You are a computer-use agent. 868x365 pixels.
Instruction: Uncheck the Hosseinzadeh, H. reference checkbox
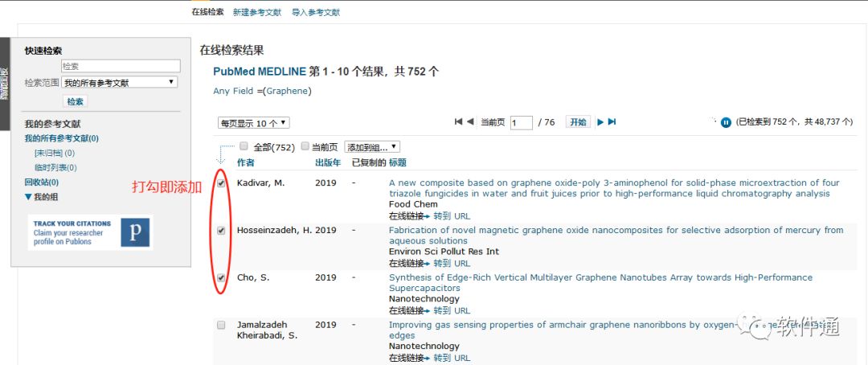click(222, 231)
